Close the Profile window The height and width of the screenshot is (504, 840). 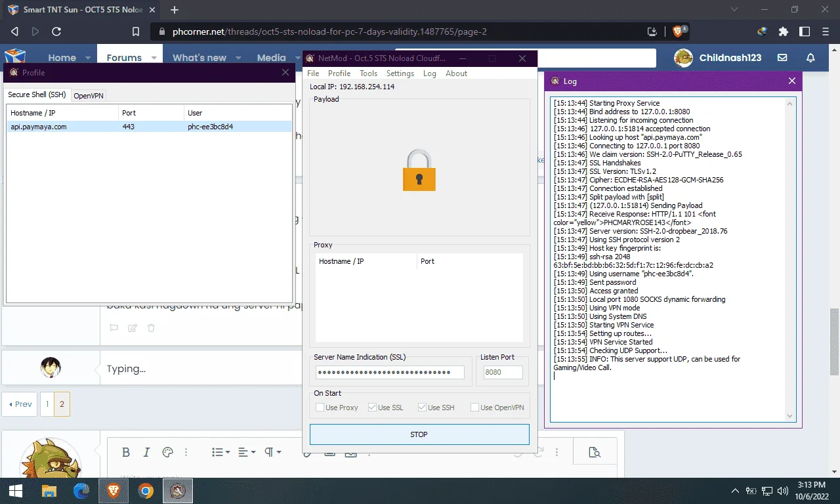click(x=285, y=73)
